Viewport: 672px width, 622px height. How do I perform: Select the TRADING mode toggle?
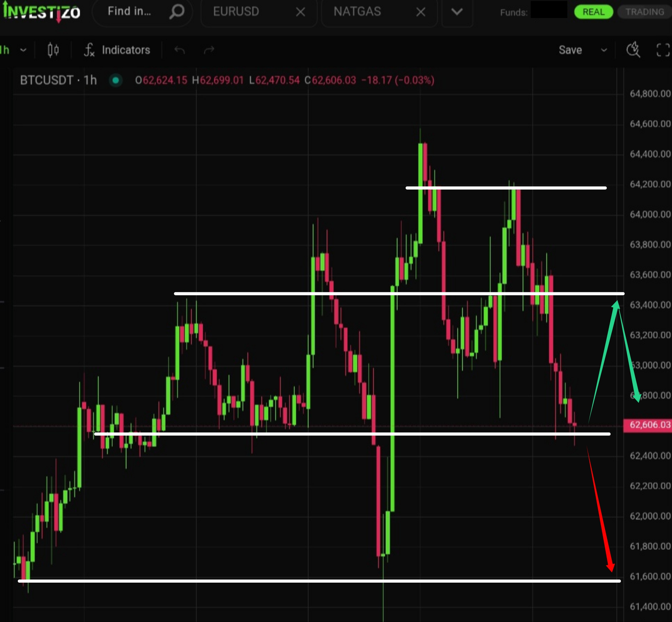(645, 12)
